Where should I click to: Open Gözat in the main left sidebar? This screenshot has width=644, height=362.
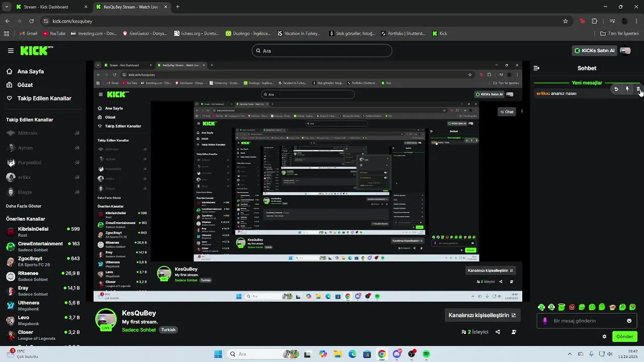[x=20, y=85]
